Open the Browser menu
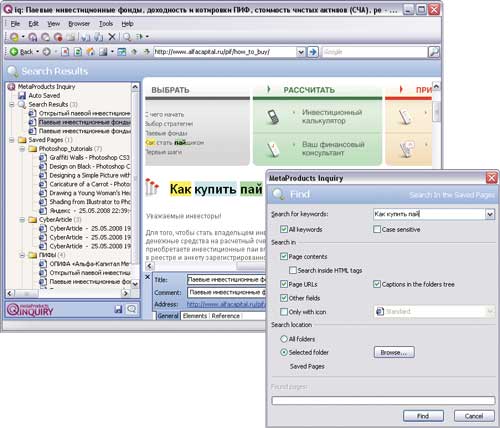The height and width of the screenshot is (428, 500). click(x=79, y=24)
